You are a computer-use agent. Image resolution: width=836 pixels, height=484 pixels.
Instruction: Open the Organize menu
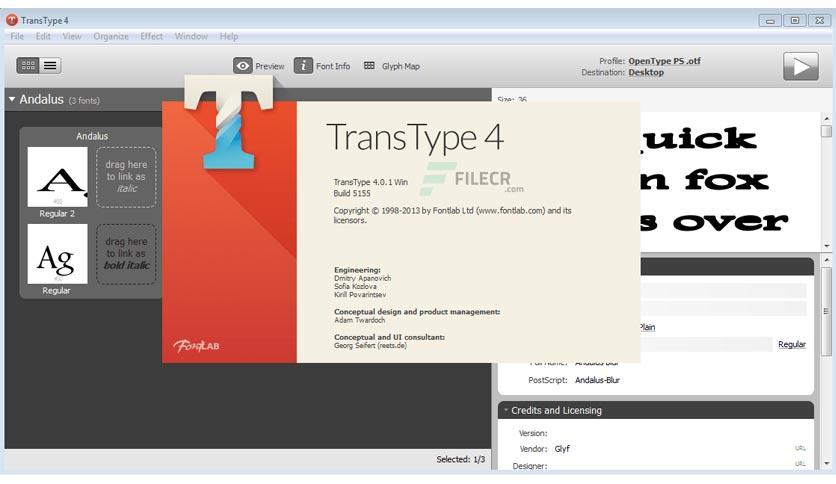click(111, 36)
